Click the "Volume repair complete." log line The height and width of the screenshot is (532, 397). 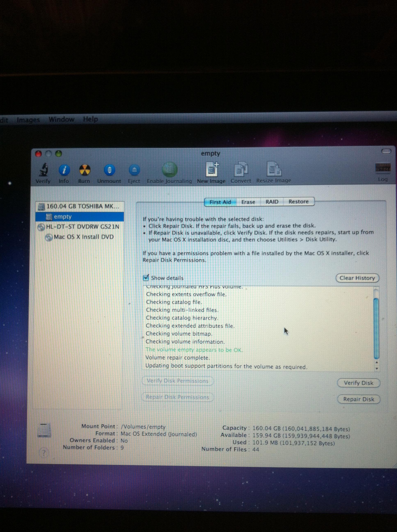click(x=178, y=358)
